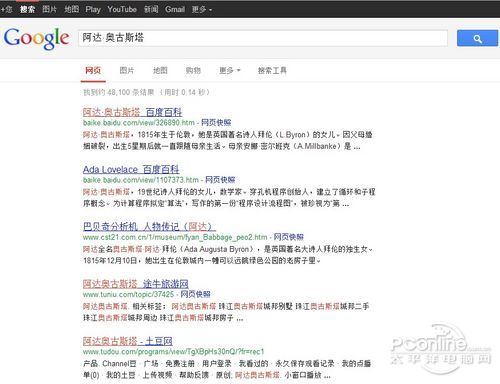Screen dimensions: 500x384
Task: Open Play in the top bar
Action: 93,9
